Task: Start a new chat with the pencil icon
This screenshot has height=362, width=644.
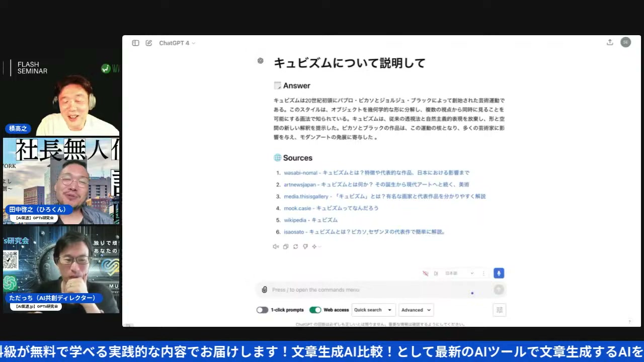Action: pos(149,43)
